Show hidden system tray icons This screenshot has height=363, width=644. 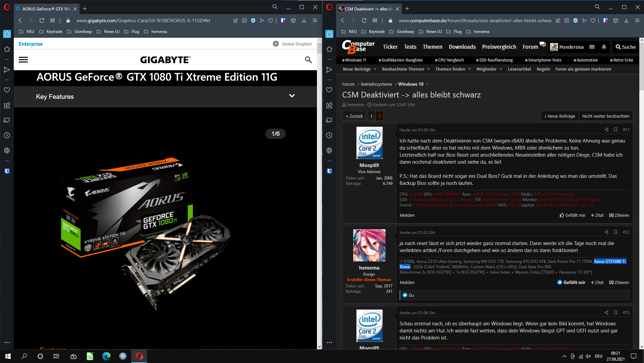pyautogui.click(x=564, y=356)
